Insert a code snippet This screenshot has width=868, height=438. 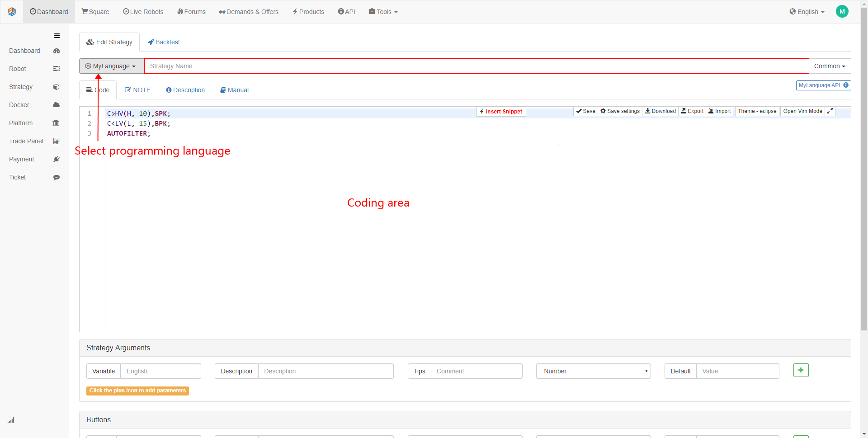[x=501, y=112]
